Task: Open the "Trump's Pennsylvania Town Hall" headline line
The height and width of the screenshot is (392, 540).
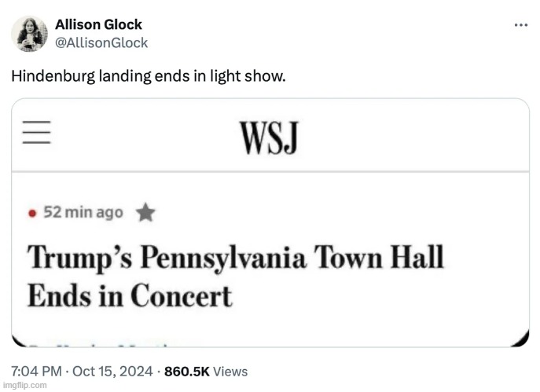Action: (235, 258)
